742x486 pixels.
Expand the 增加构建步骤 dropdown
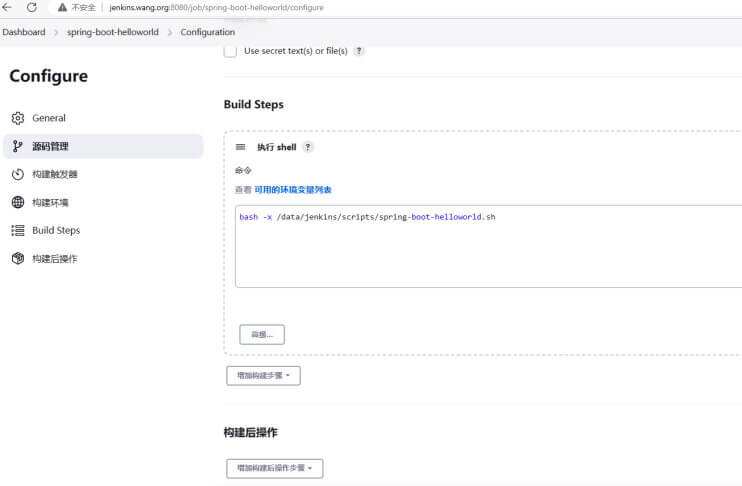pos(263,375)
